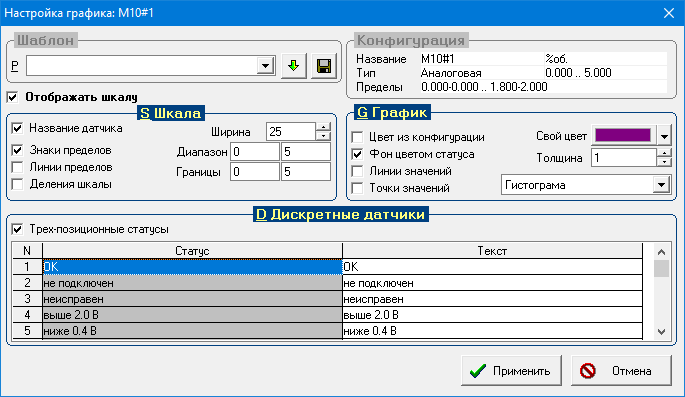Click the Текст column header
Viewport: 685px width, 397px height.
492,251
